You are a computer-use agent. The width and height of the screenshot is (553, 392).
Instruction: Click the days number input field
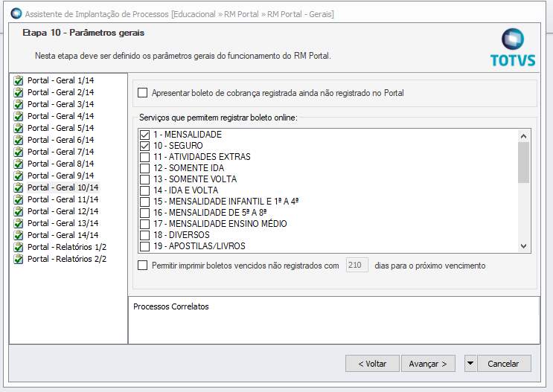357,266
